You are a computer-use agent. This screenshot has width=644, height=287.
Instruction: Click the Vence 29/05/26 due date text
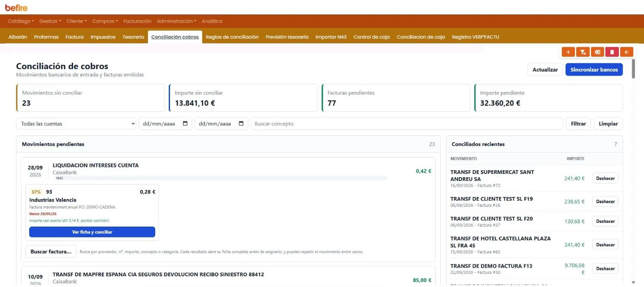(43, 214)
